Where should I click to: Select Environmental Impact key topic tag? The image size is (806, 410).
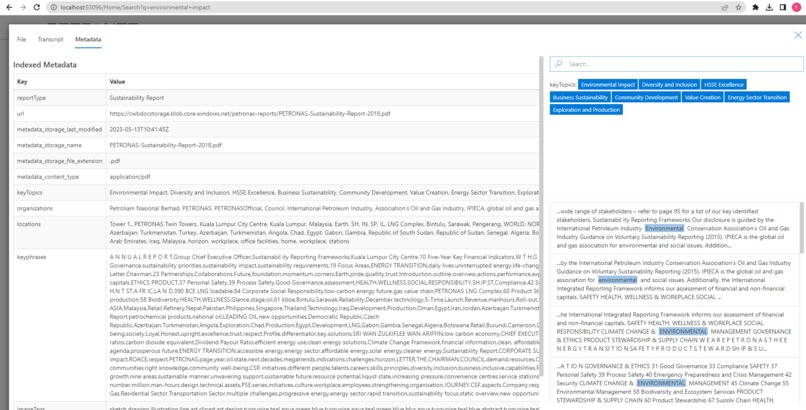[608, 85]
